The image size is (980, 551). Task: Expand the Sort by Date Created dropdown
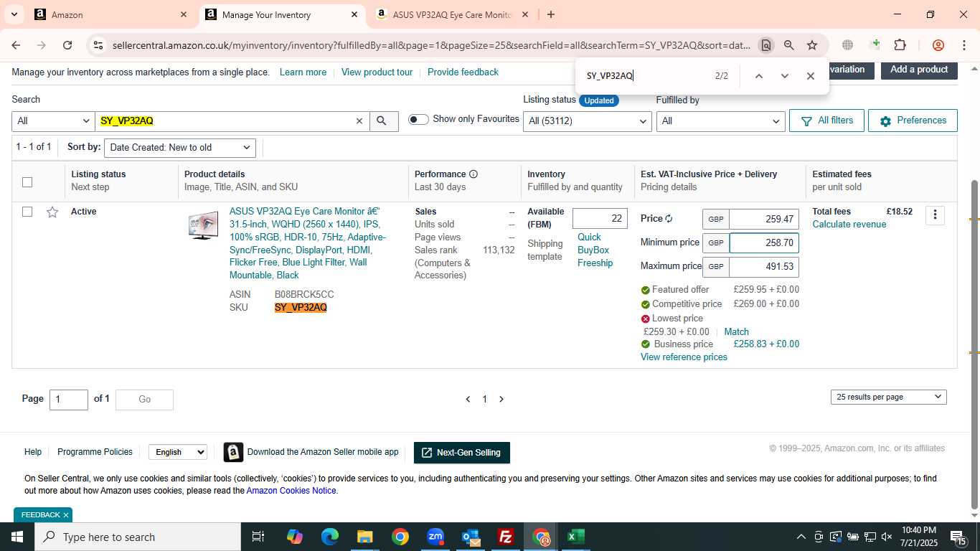tap(180, 148)
